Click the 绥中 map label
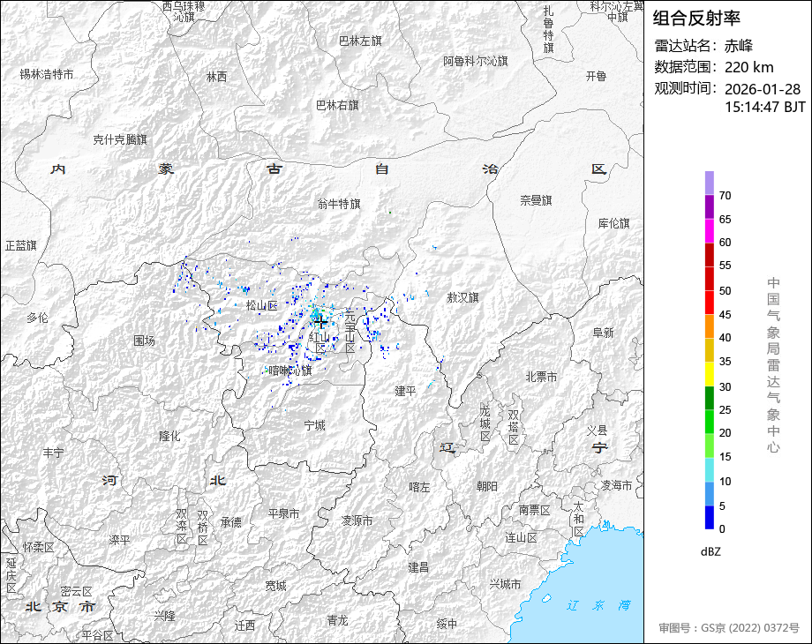Viewport: 812px width, 644px height. pos(447,624)
